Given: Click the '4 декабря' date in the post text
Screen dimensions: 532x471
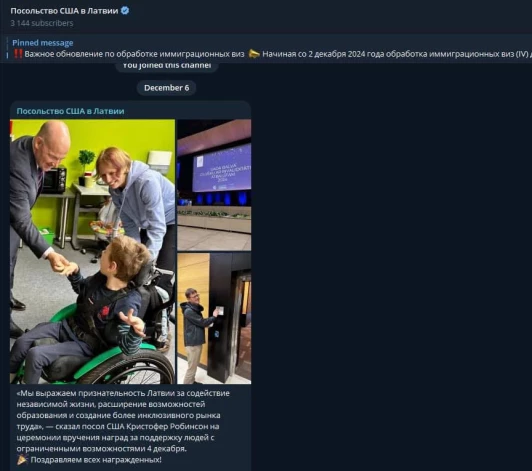Looking at the screenshot, I should (x=167, y=449).
